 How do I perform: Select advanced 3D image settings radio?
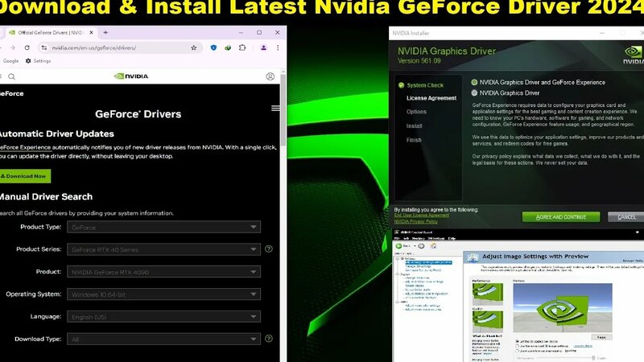(x=517, y=346)
